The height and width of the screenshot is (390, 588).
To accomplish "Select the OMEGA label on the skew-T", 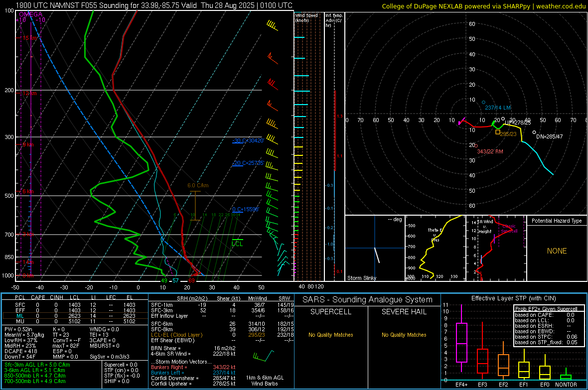I will tap(31, 14).
